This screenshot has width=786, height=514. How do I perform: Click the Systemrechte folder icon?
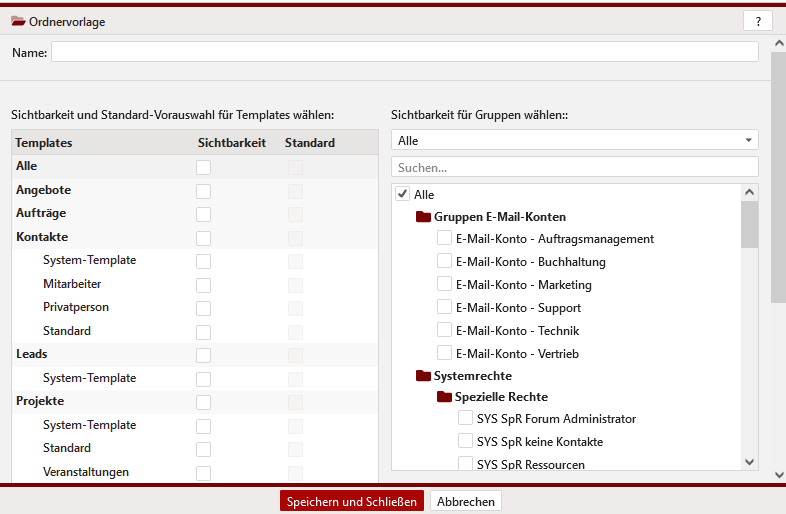point(423,376)
